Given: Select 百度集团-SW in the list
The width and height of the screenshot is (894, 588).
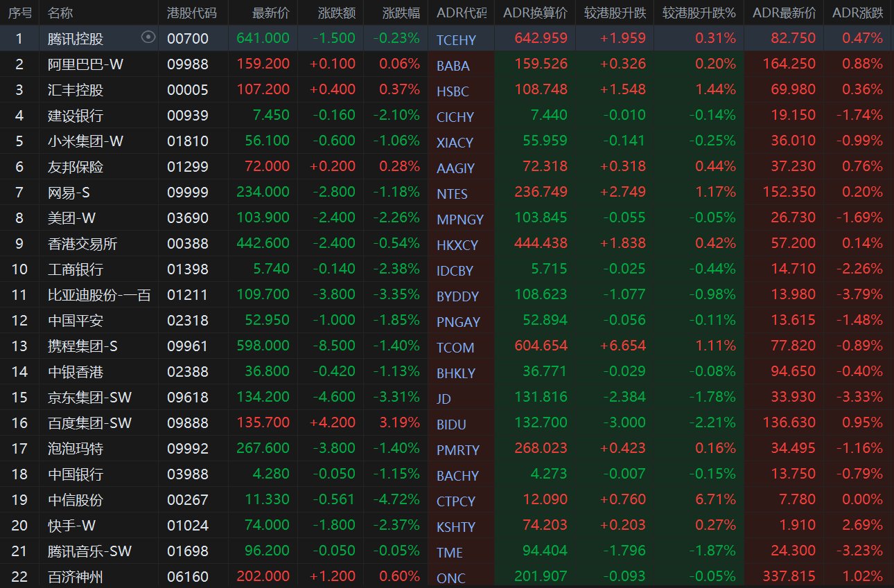Looking at the screenshot, I should pos(89,423).
